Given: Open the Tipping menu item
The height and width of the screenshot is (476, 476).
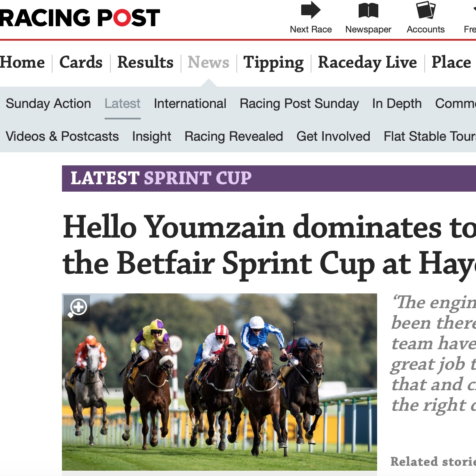Looking at the screenshot, I should [x=273, y=62].
